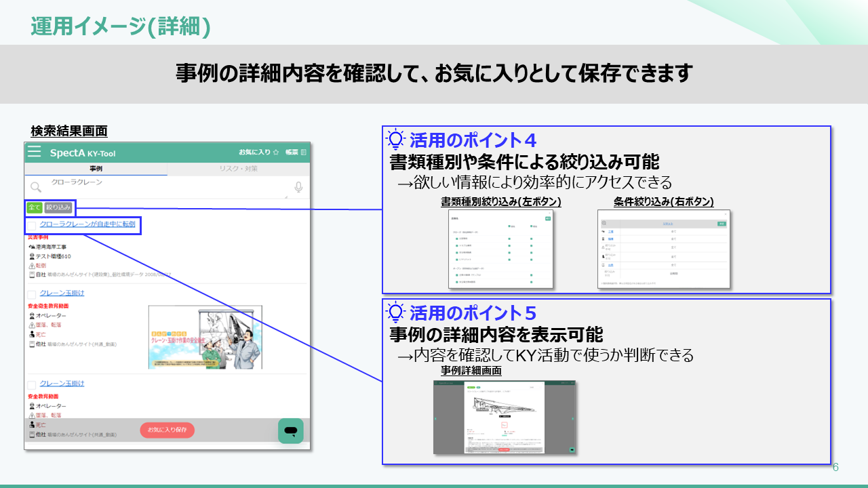Click the search magnifier icon
This screenshot has width=868, height=488.
coord(36,188)
